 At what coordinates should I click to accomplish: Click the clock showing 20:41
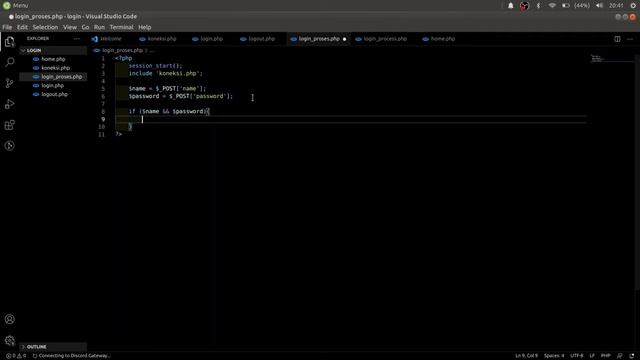click(x=616, y=6)
